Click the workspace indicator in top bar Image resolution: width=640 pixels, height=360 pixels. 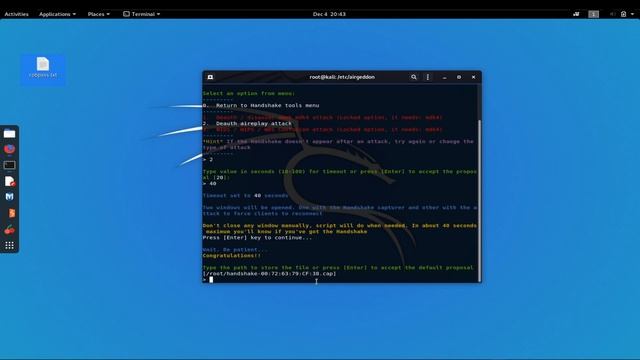click(x=593, y=14)
